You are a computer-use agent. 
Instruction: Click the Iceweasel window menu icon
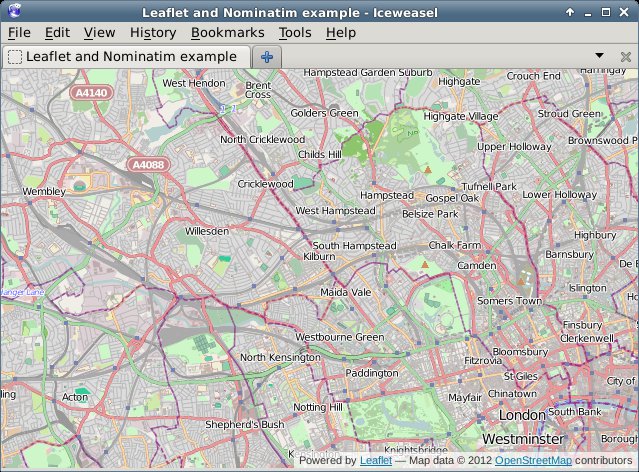[x=11, y=12]
